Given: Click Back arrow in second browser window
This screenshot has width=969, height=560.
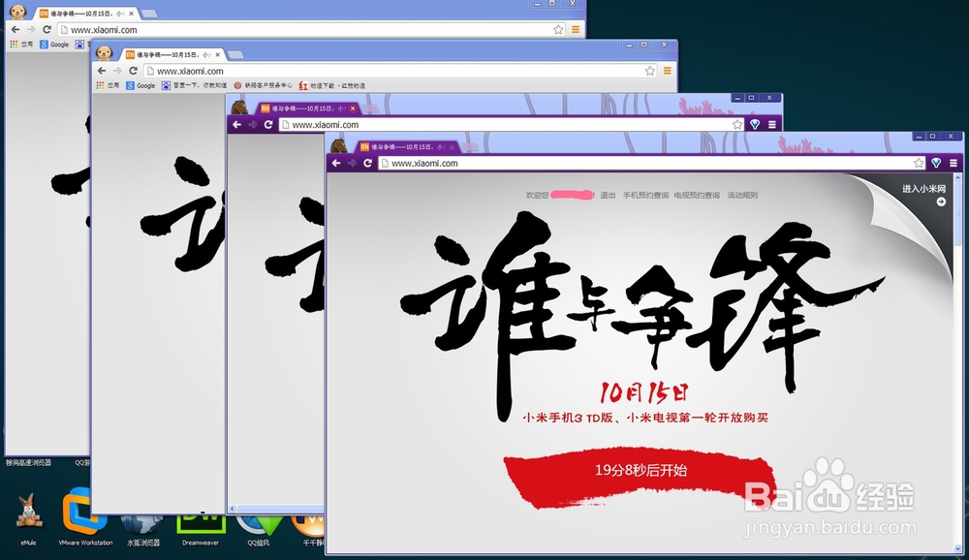Looking at the screenshot, I should click(102, 71).
